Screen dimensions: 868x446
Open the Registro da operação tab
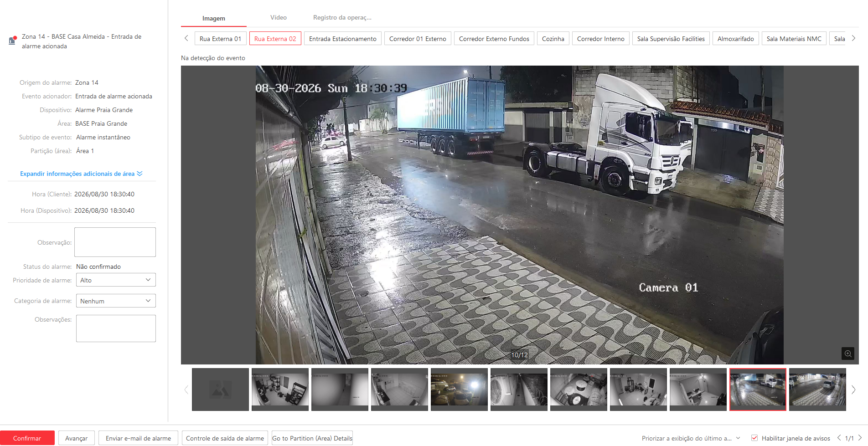(x=342, y=17)
